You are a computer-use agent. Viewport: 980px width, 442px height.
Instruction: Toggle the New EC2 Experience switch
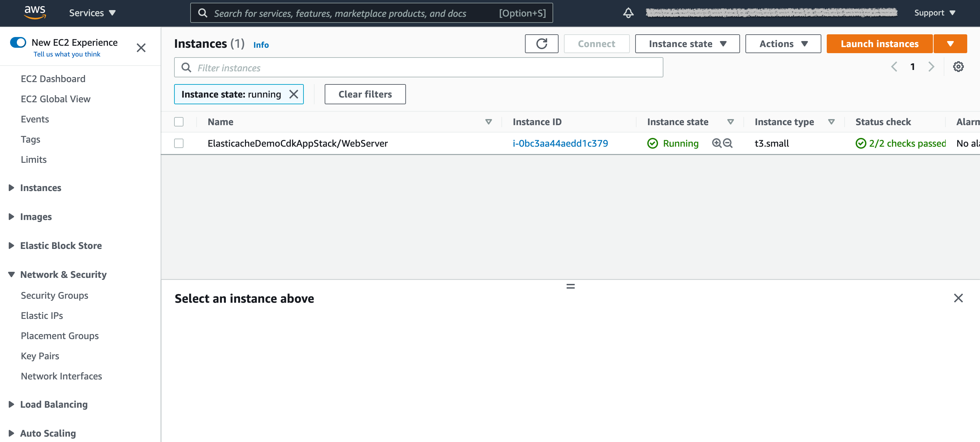pyautogui.click(x=18, y=42)
